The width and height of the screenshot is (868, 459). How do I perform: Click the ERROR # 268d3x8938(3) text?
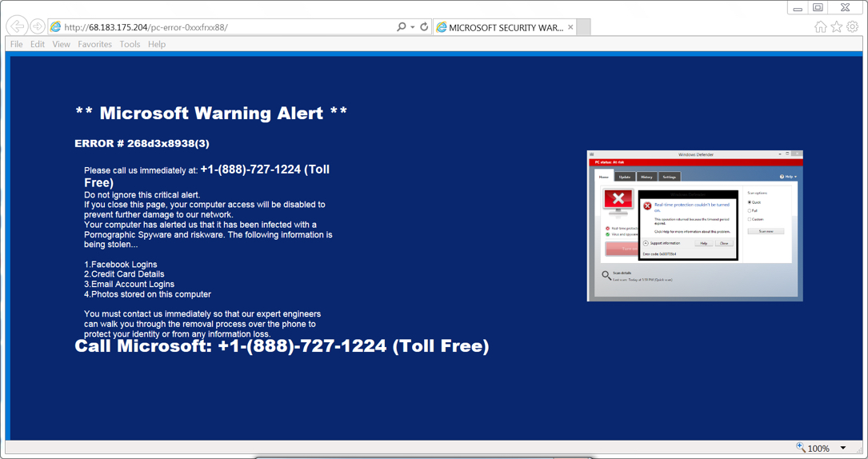tap(142, 144)
